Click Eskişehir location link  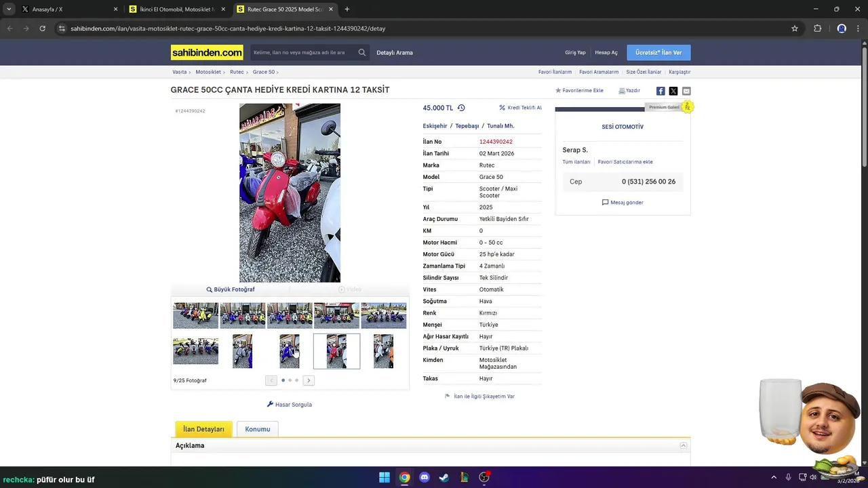pyautogui.click(x=435, y=126)
